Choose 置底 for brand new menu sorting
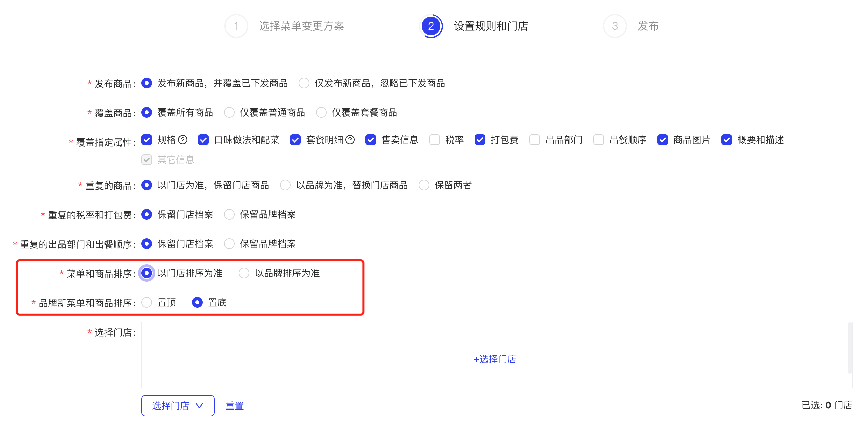 click(197, 302)
